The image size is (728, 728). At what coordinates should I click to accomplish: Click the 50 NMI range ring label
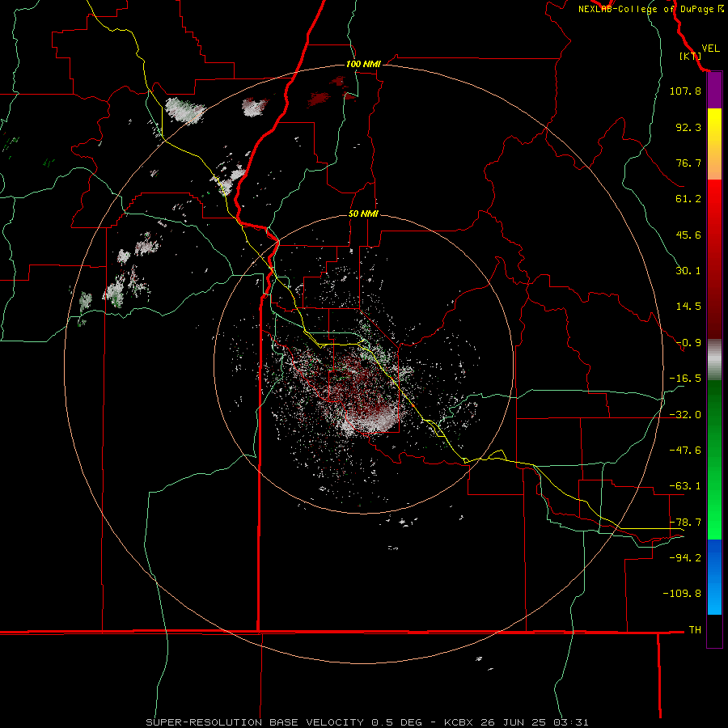tap(363, 214)
